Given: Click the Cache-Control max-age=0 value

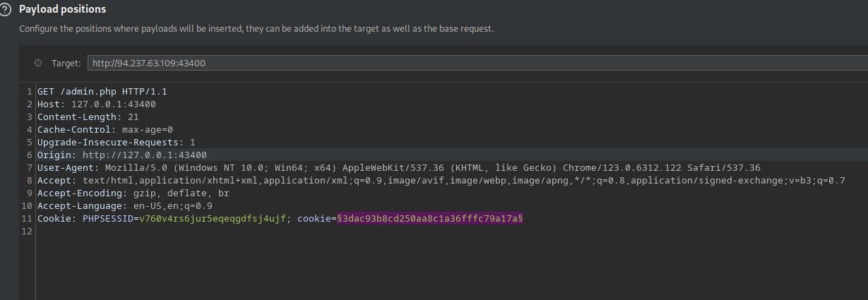Looking at the screenshot, I should pos(147,130).
